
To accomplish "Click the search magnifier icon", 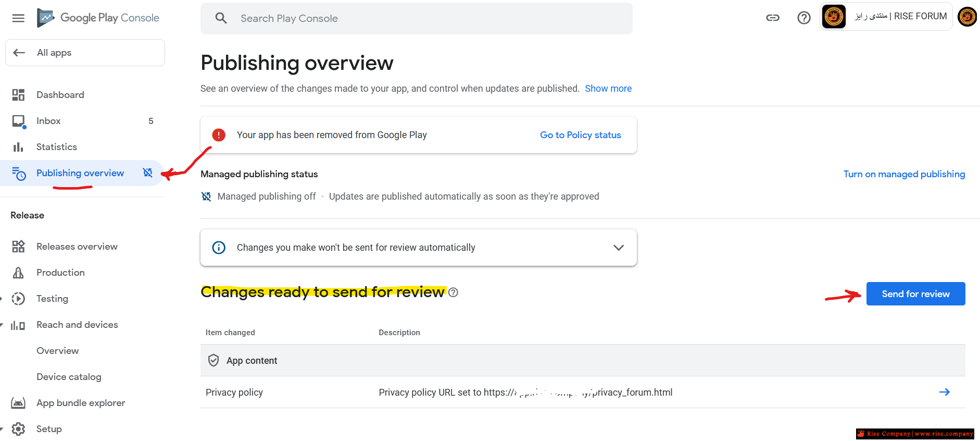I will pyautogui.click(x=221, y=18).
